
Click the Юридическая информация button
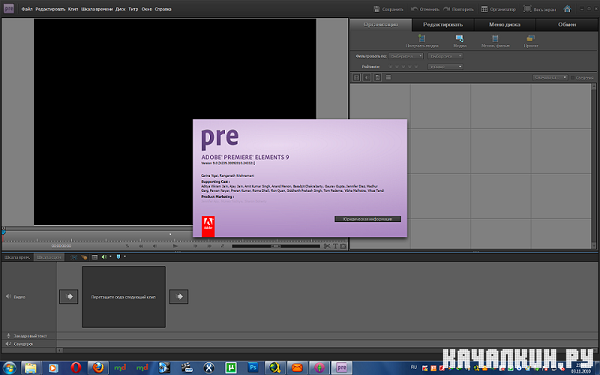pos(368,219)
